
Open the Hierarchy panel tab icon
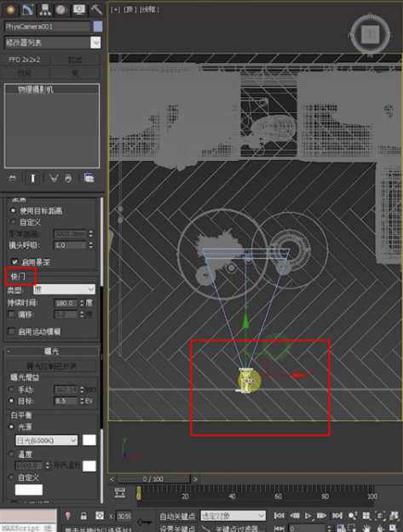click(x=45, y=9)
